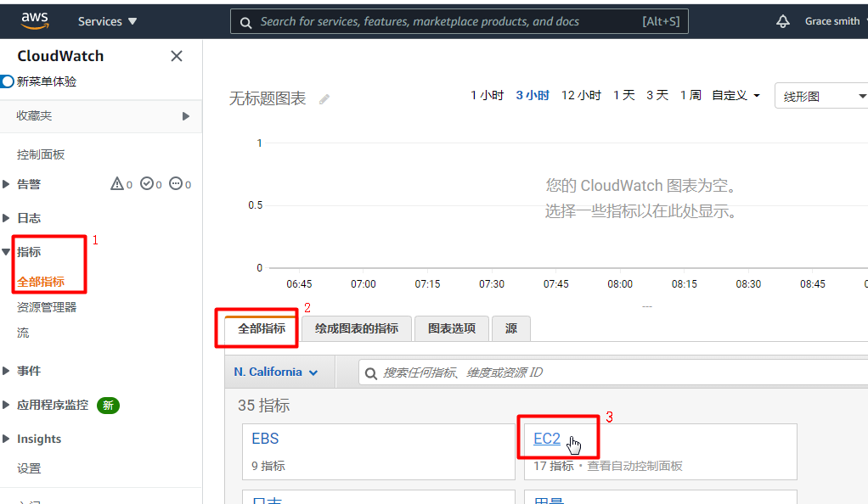Switch to the 源 tab
The width and height of the screenshot is (868, 504).
point(511,328)
